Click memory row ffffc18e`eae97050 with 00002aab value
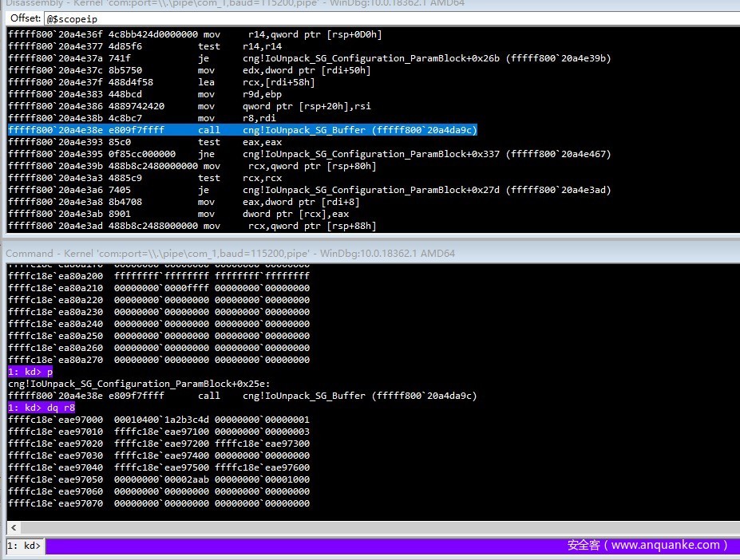Image resolution: width=740 pixels, height=560 pixels. tap(158, 479)
